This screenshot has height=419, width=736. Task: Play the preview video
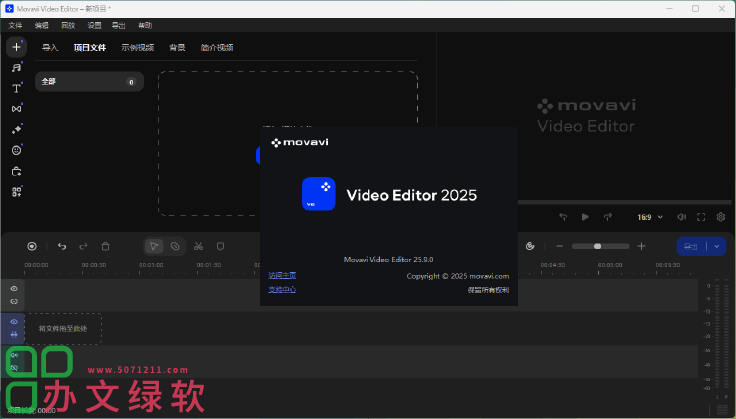coord(585,217)
